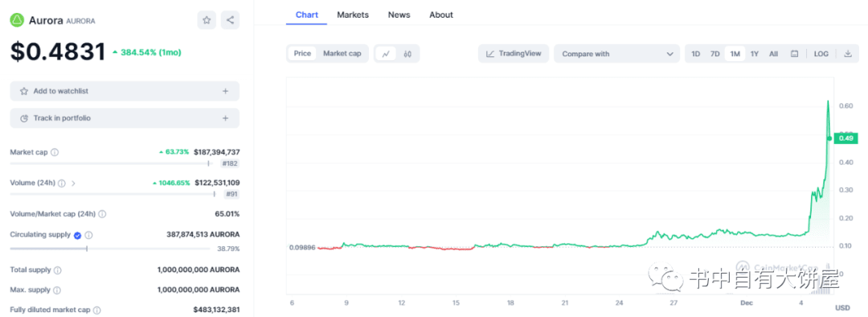Click the 65.01% ratio value

[227, 214]
